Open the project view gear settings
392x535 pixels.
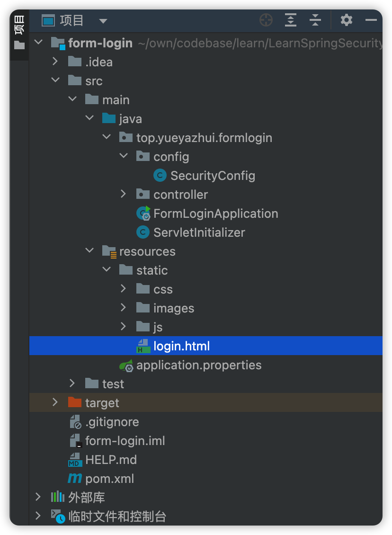click(x=346, y=20)
